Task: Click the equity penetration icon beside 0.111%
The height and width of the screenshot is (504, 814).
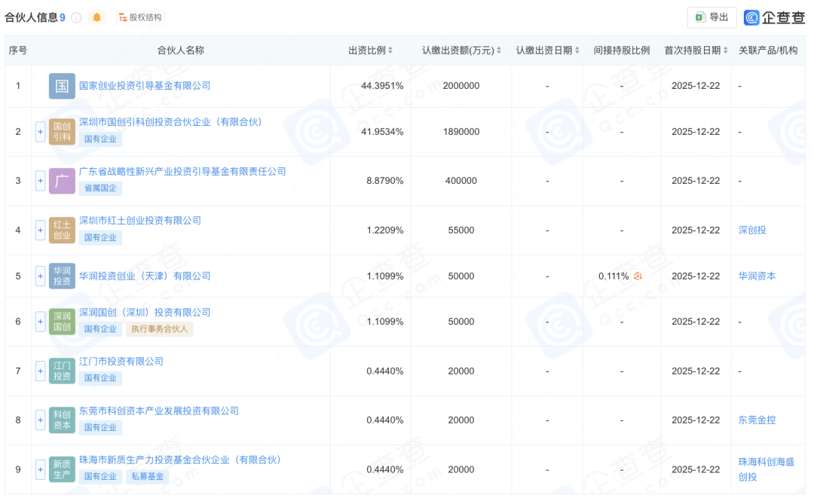Action: pyautogui.click(x=638, y=276)
